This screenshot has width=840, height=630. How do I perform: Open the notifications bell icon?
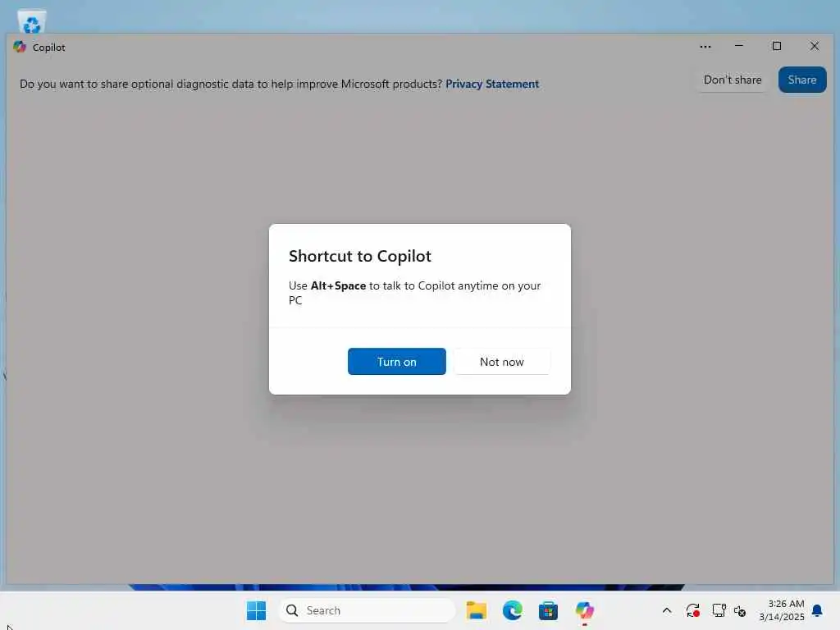pyautogui.click(x=817, y=610)
